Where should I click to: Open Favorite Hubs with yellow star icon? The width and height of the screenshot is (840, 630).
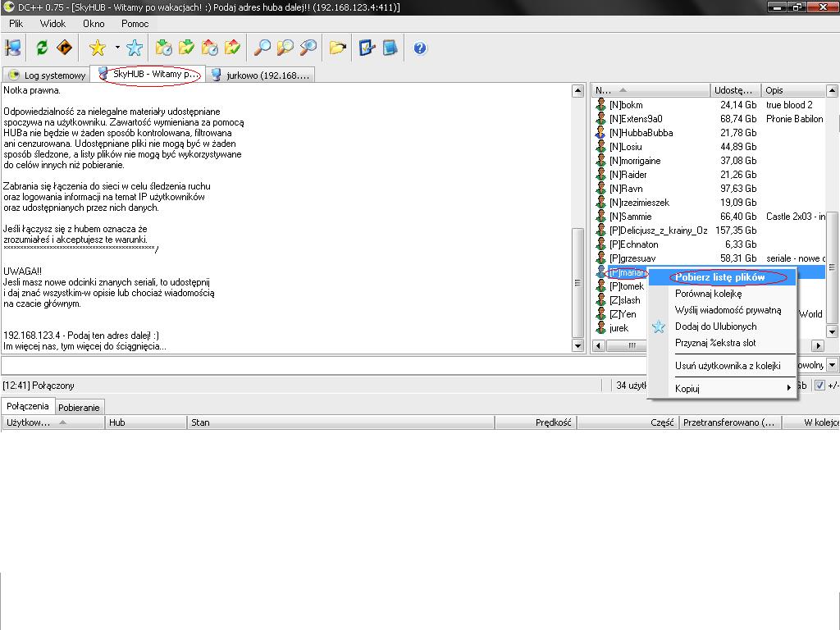click(x=98, y=48)
